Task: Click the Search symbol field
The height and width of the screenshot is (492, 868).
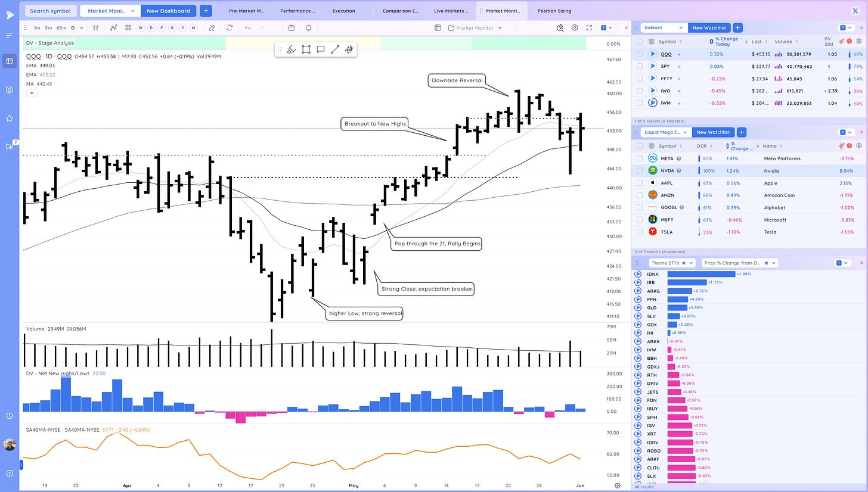Action: pyautogui.click(x=51, y=11)
